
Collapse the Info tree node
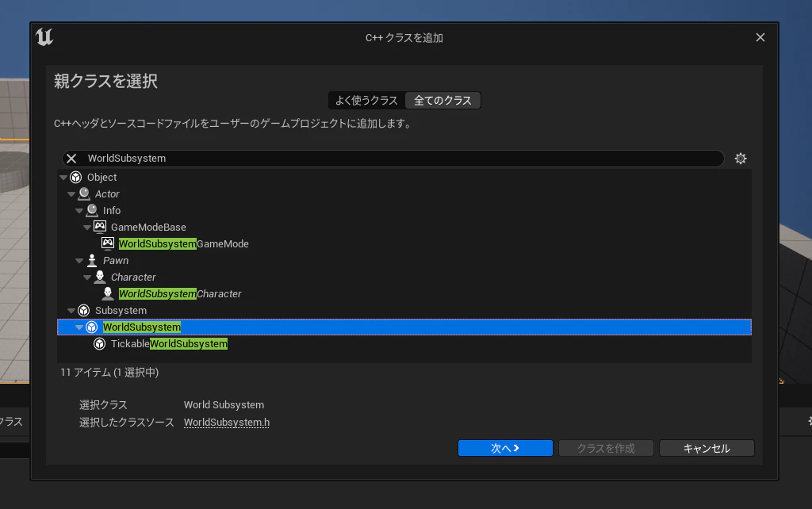coord(79,211)
